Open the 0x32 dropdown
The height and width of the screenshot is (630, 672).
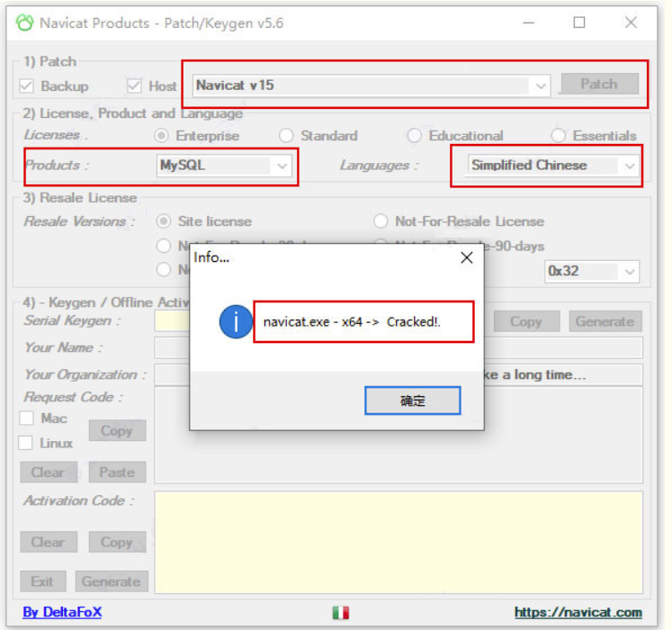coord(592,272)
